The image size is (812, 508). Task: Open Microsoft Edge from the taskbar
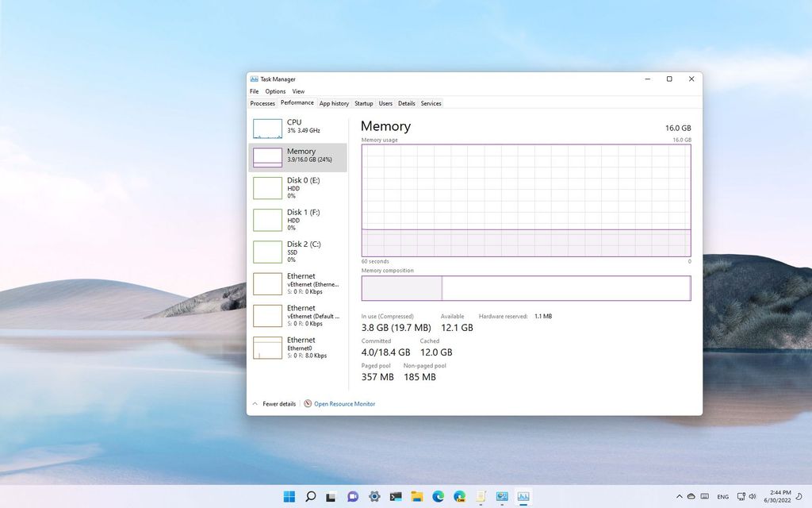[438, 496]
